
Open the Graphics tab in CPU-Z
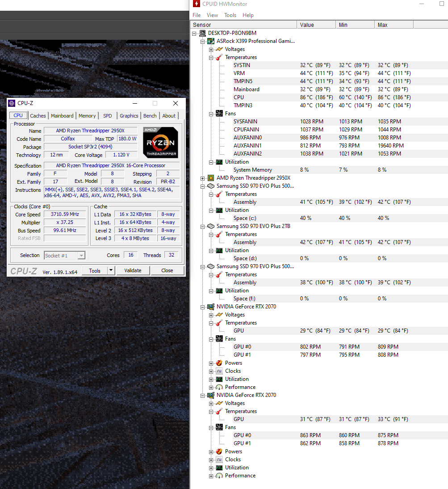click(x=129, y=116)
